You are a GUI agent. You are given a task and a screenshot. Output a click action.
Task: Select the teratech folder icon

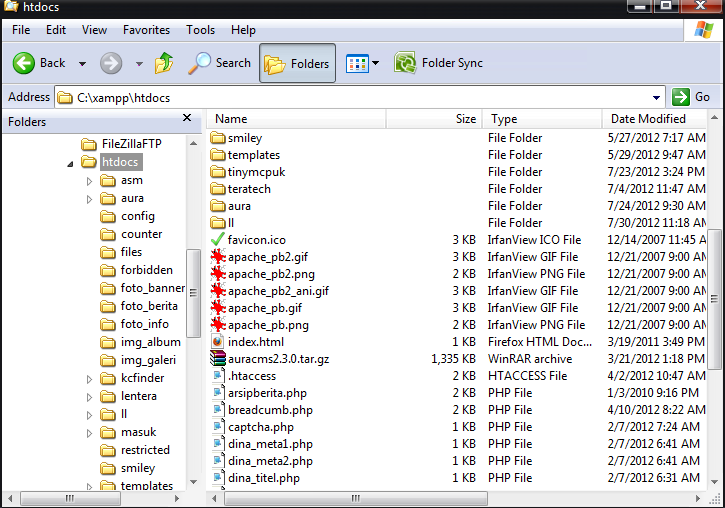218,189
